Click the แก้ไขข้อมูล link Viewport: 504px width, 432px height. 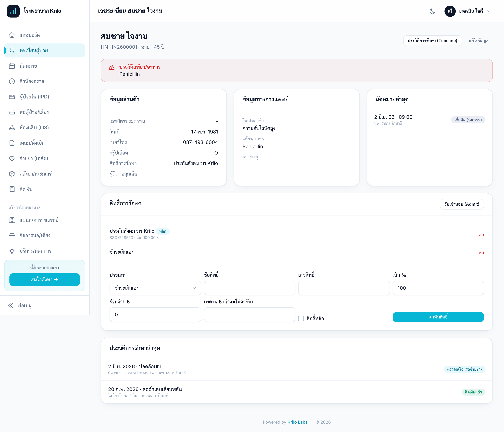coord(478,41)
